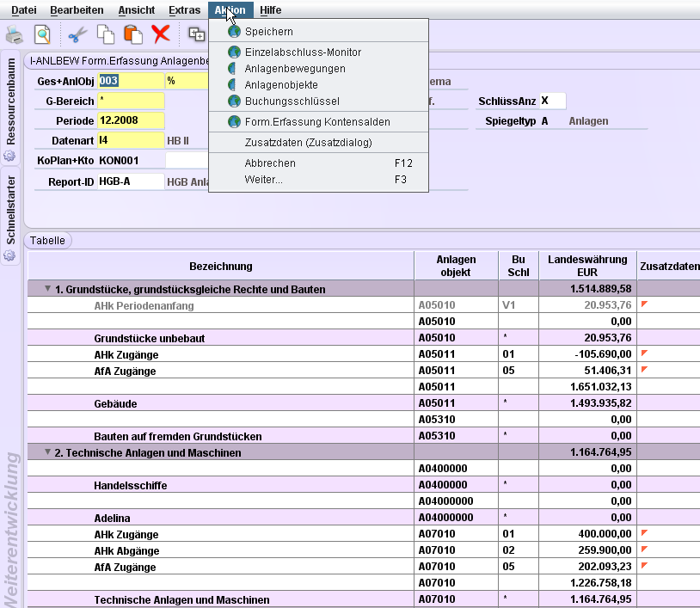Viewport: 700px width, 608px height.
Task: Click the red X delete icon
Action: tap(161, 34)
